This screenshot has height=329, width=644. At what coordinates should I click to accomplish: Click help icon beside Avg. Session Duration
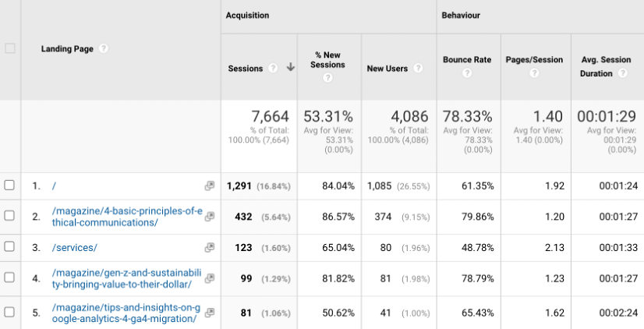point(622,74)
